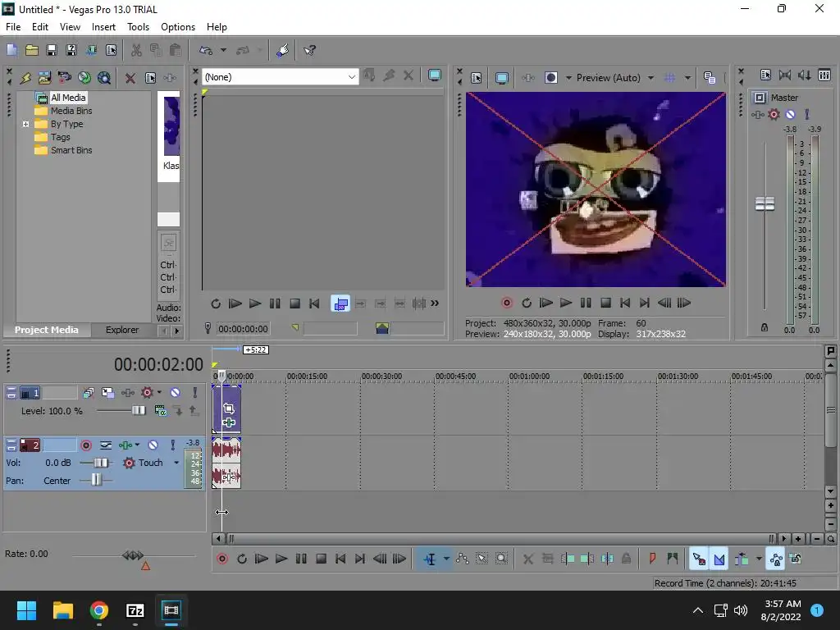Open the Preview (Auto) quality dropdown
This screenshot has width=840, height=630.
651,78
